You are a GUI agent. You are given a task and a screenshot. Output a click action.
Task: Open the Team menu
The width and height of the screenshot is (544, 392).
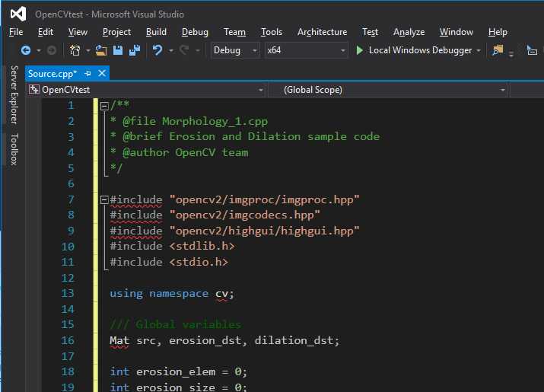click(234, 32)
